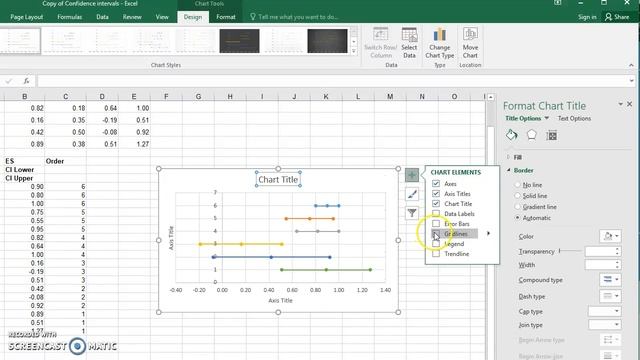Select the horizontal Axis Title label
Image resolution: width=640 pixels, height=360 pixels.
click(x=280, y=300)
